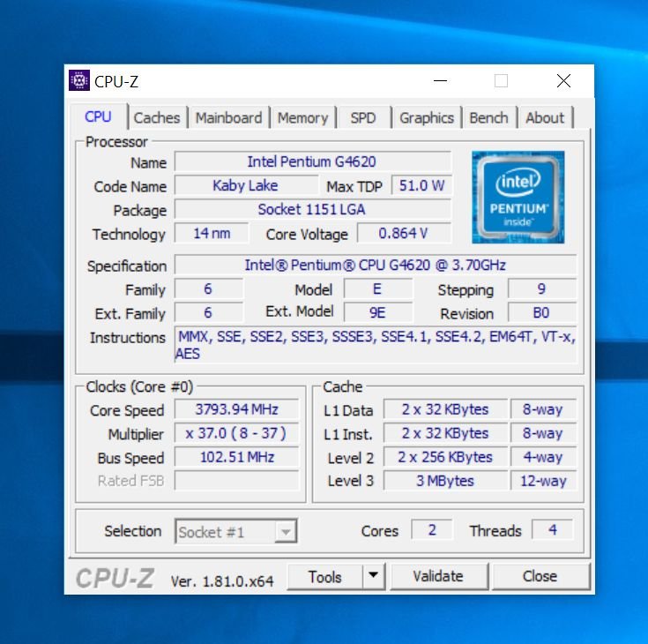Viewport: 648px width, 644px height.
Task: Click the L1 Data 2 x 32 KBytes value
Action: (x=445, y=409)
